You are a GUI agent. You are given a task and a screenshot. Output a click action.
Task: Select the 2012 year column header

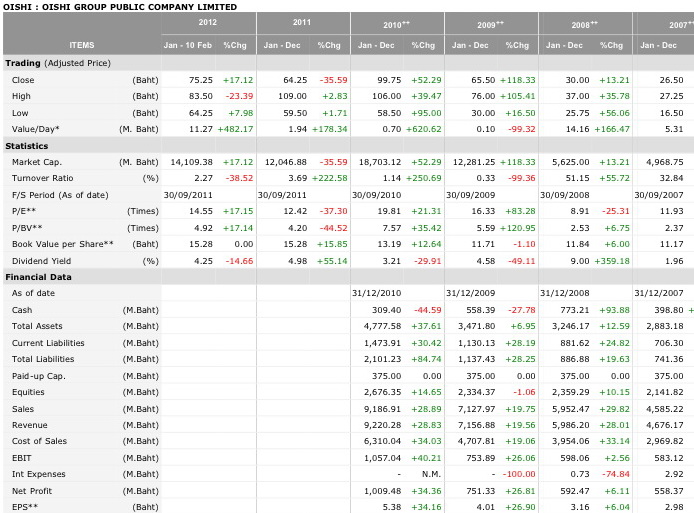tap(208, 22)
